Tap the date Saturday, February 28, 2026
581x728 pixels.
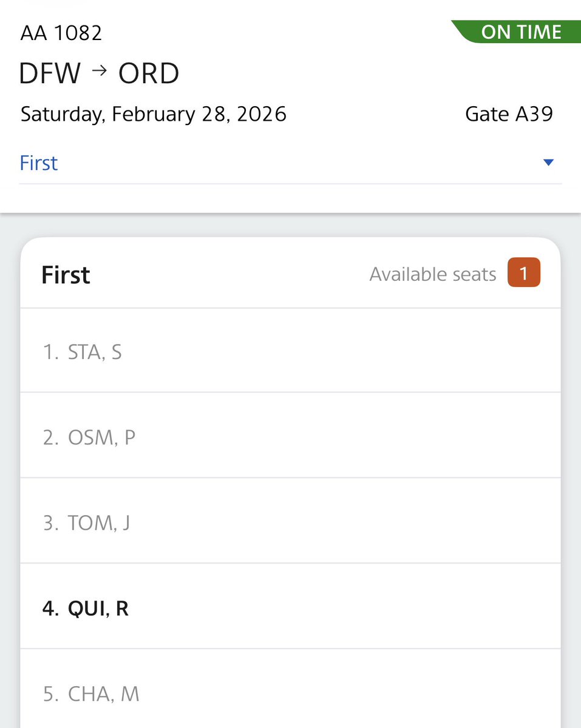tap(154, 114)
